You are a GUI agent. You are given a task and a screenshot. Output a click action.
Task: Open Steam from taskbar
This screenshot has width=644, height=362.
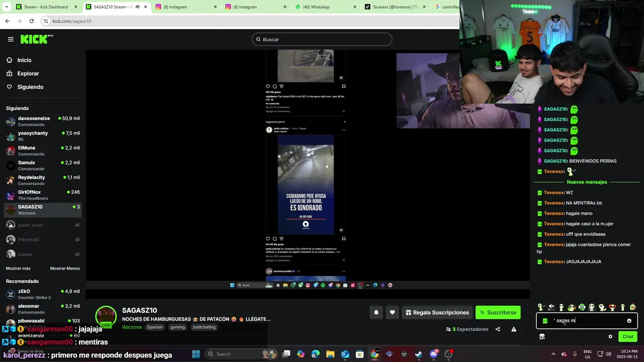(419, 354)
